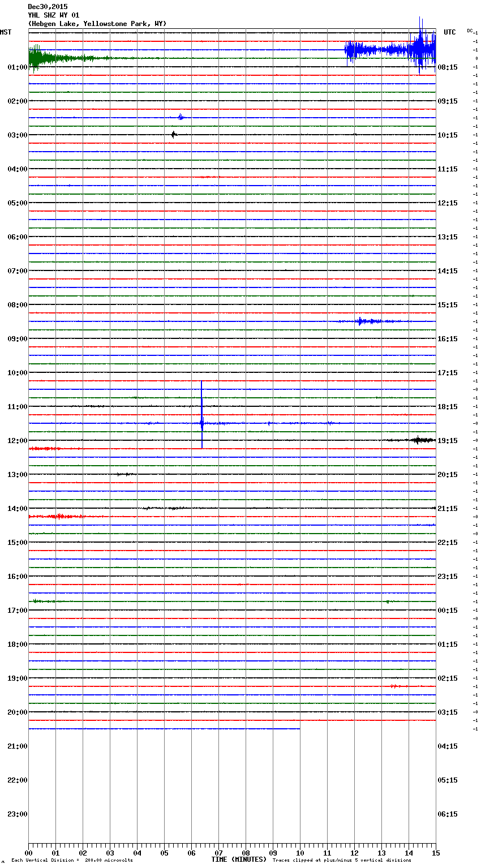This screenshot has width=481, height=868.
Task: Click the end of the final blue trace
Action: [x=299, y=729]
